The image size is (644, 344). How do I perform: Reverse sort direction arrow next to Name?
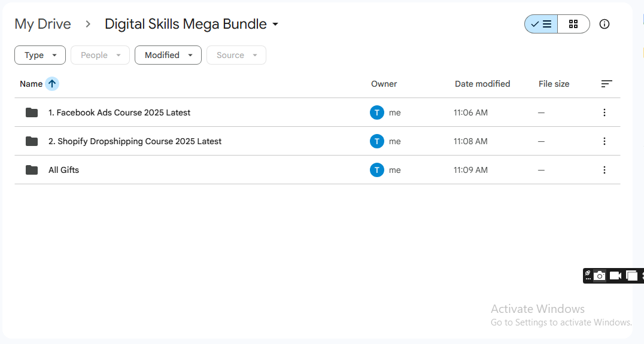tap(52, 84)
